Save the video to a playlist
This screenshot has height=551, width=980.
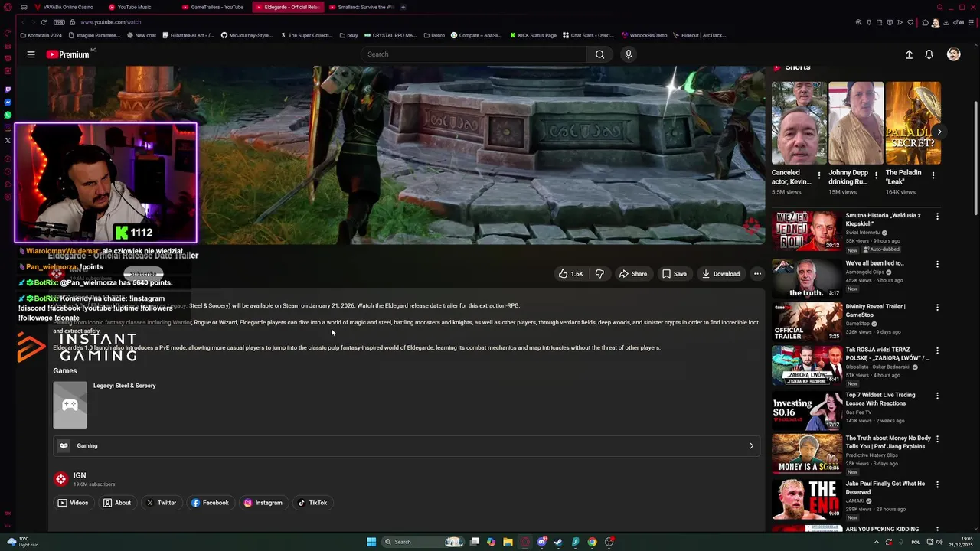click(675, 274)
